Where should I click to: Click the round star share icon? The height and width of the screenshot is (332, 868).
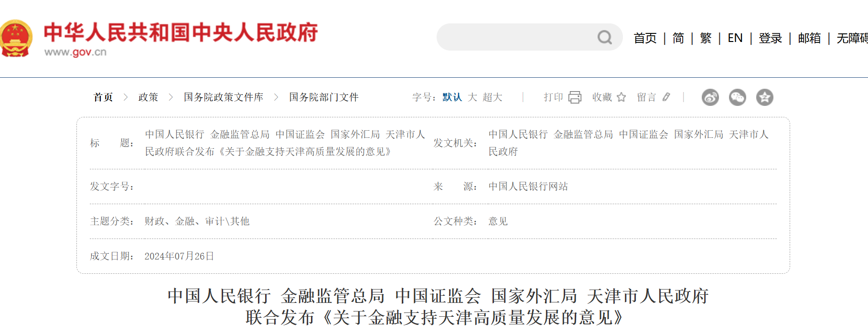click(x=764, y=97)
